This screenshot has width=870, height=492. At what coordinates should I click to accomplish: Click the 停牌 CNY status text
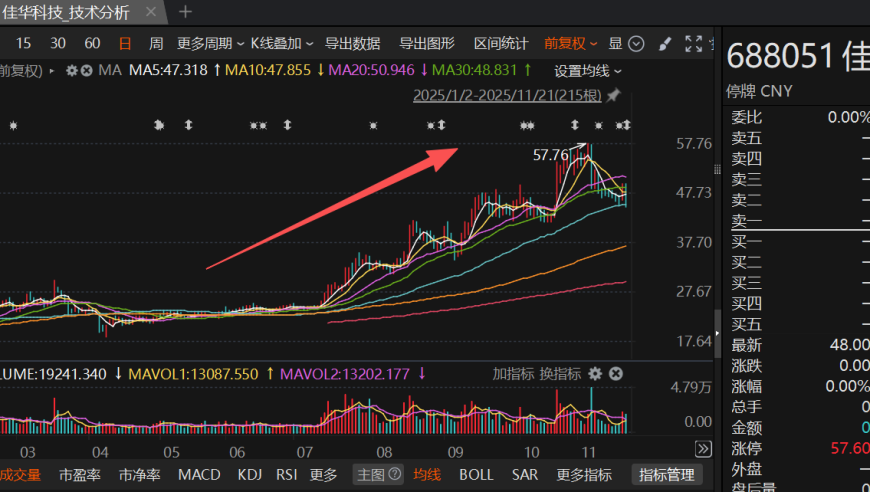pos(759,91)
